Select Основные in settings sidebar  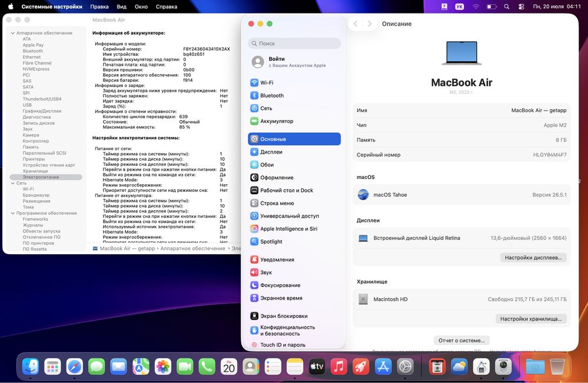tap(295, 139)
